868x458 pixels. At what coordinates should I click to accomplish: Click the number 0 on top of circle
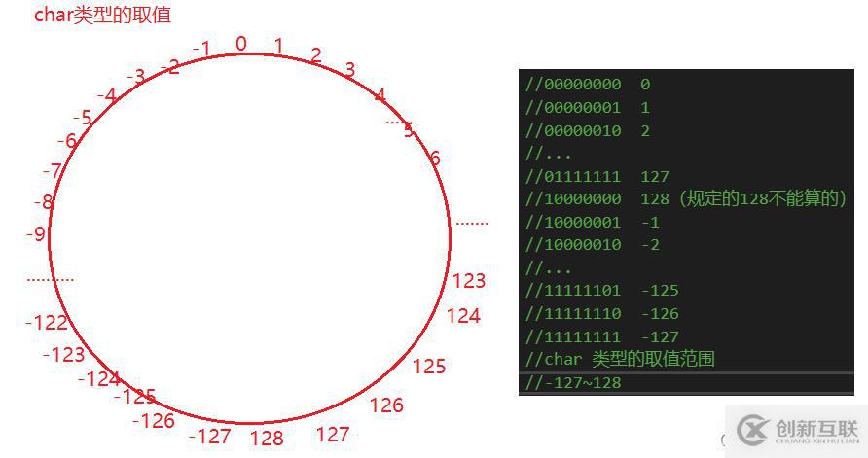pyautogui.click(x=240, y=43)
